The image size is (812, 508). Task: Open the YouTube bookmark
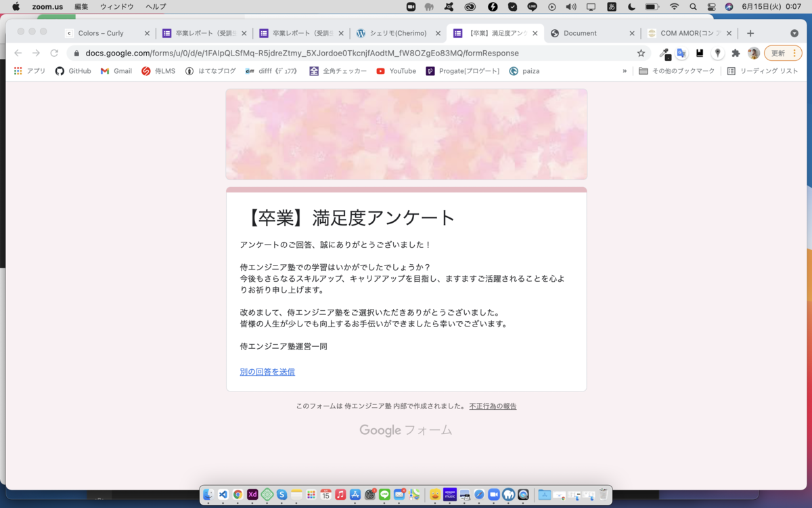396,70
